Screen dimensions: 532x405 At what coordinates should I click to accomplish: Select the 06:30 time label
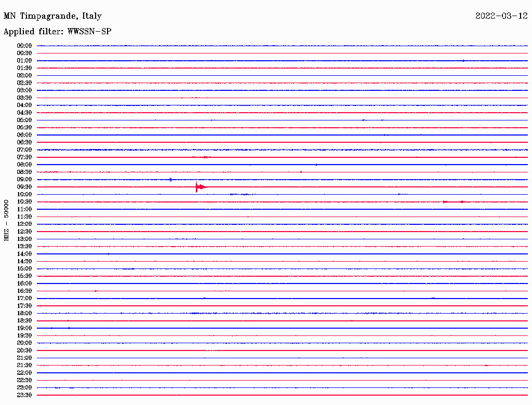tap(24, 142)
